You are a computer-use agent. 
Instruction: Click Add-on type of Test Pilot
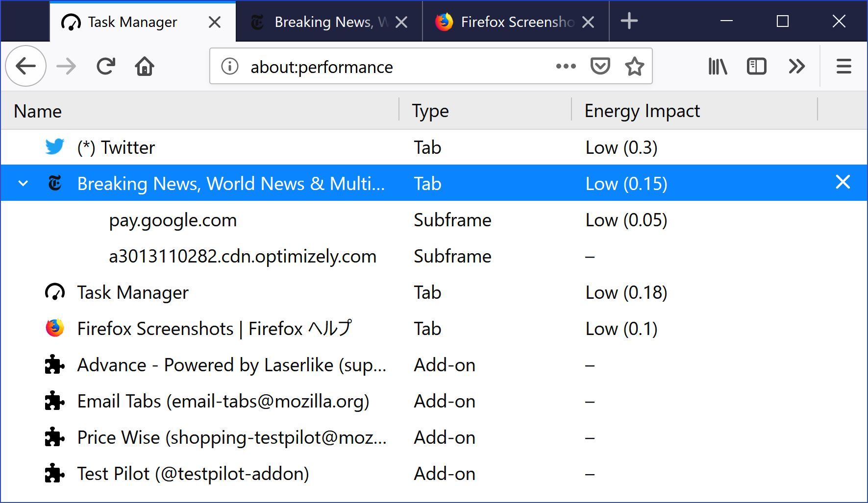[x=445, y=474]
